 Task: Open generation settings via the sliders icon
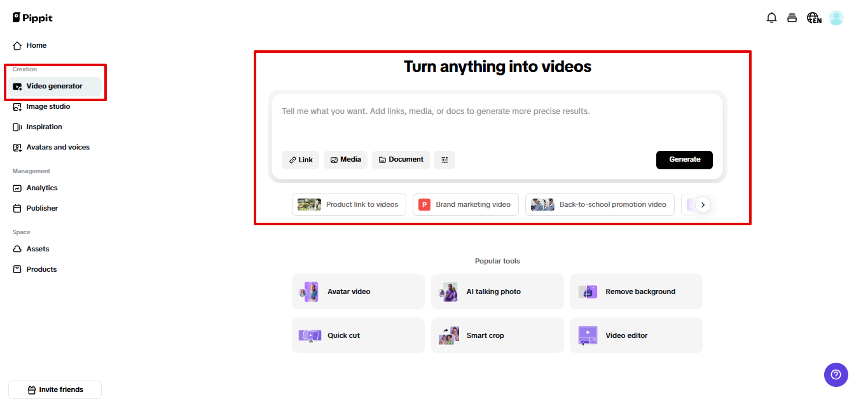click(444, 160)
